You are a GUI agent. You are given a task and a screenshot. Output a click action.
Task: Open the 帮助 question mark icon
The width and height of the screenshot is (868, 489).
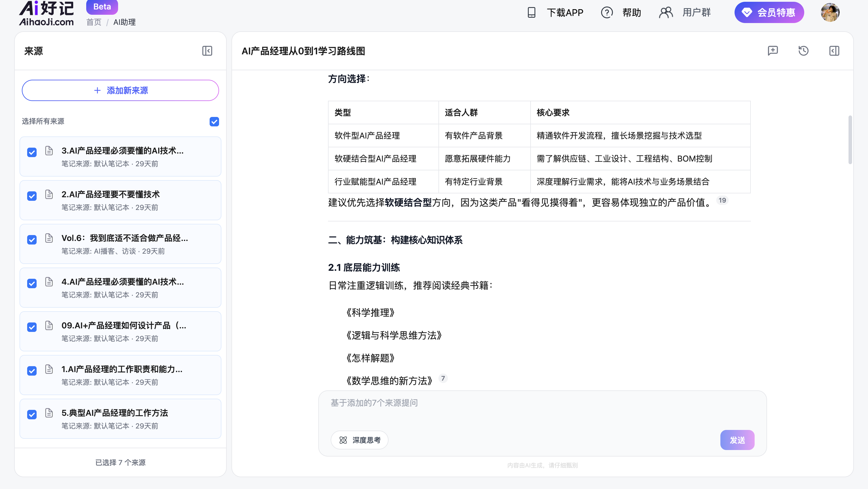[606, 12]
